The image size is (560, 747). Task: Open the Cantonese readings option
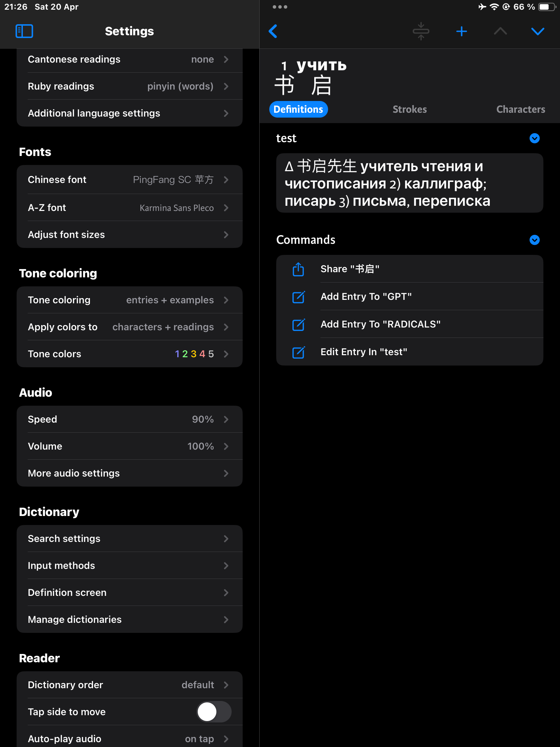click(x=130, y=59)
